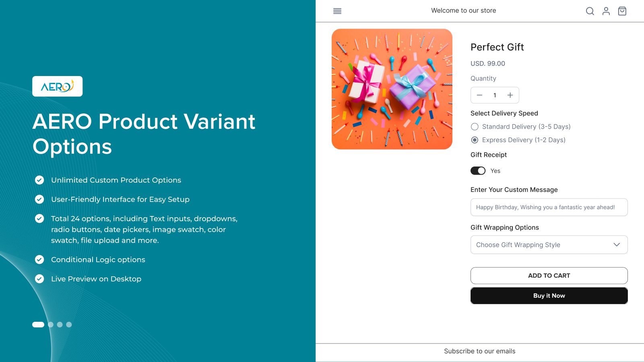
Task: Select Express Delivery (1-2 Days) radio
Action: coord(475,140)
